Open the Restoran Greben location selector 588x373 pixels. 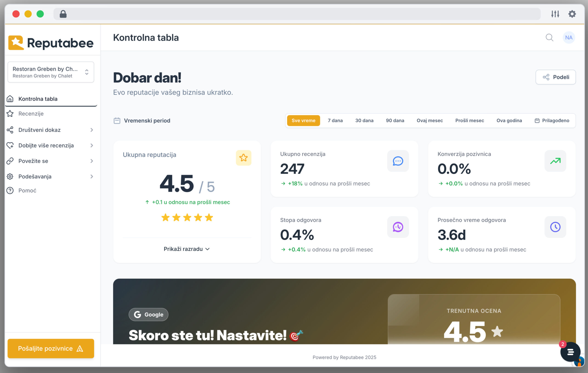pos(51,72)
